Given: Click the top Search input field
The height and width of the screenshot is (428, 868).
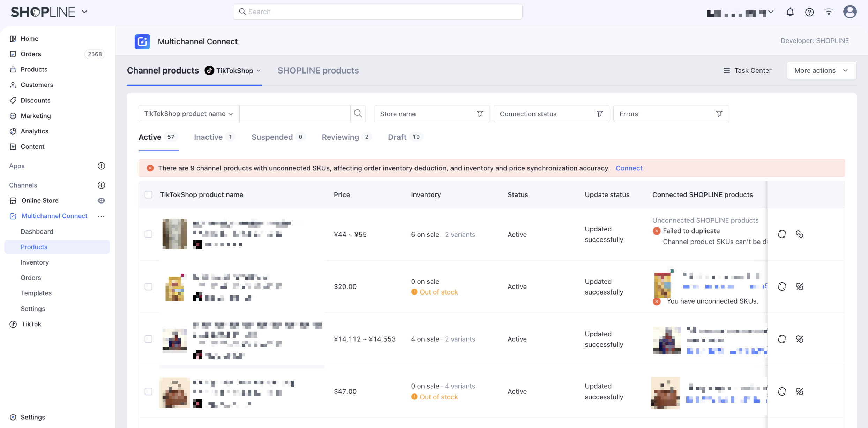Looking at the screenshot, I should 377,12.
